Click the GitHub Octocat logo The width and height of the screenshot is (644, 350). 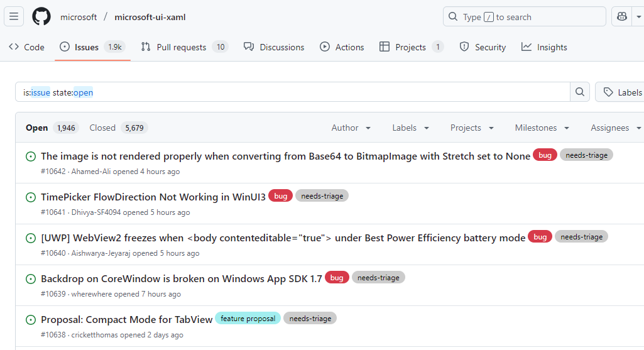coord(41,17)
